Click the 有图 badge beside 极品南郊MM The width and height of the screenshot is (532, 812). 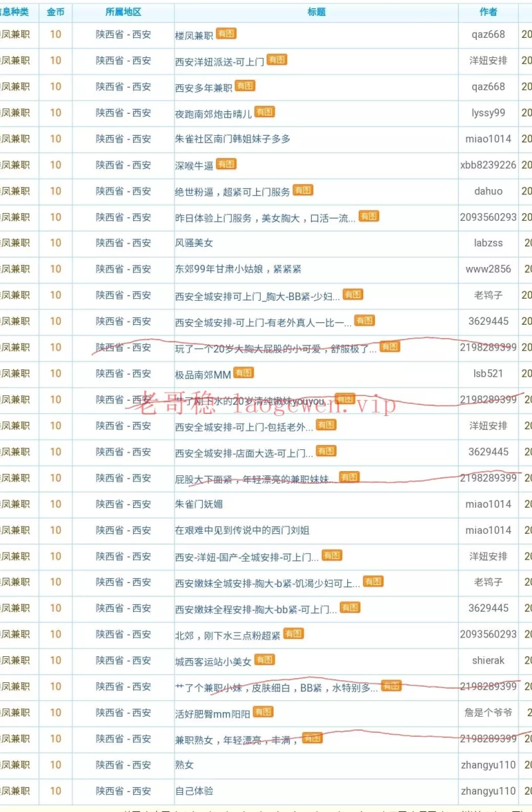pos(243,373)
